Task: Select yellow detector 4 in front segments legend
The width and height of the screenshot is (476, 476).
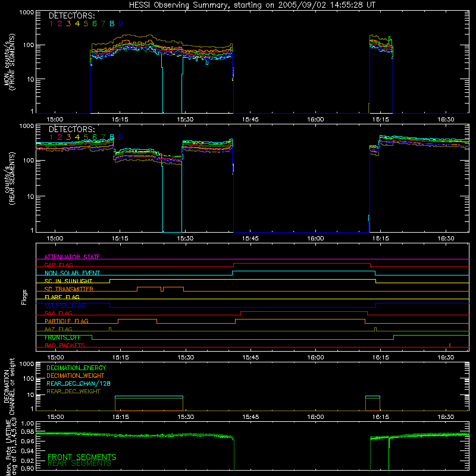Action: 77,23
